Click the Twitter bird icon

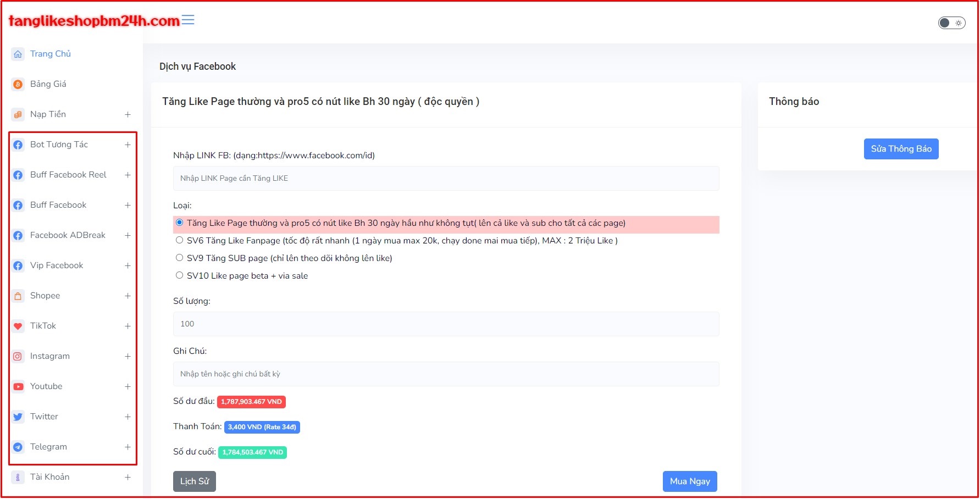18,417
